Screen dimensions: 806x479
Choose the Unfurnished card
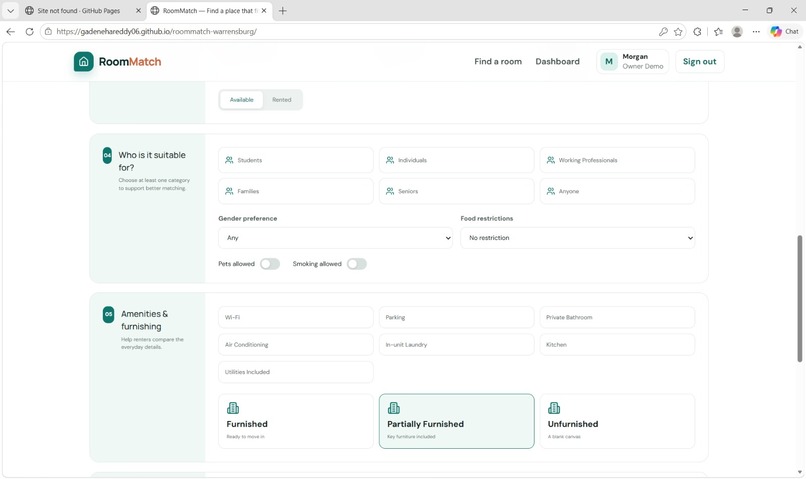[x=617, y=421]
